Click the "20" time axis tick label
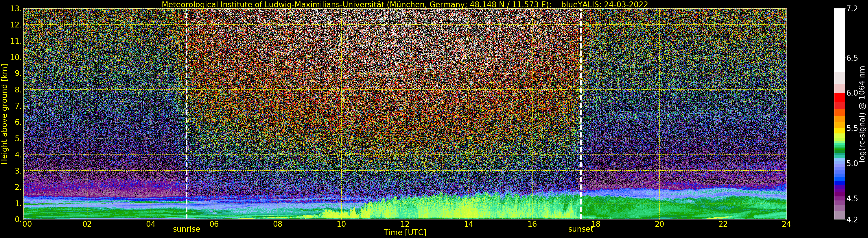This screenshot has width=868, height=238. pyautogui.click(x=659, y=224)
